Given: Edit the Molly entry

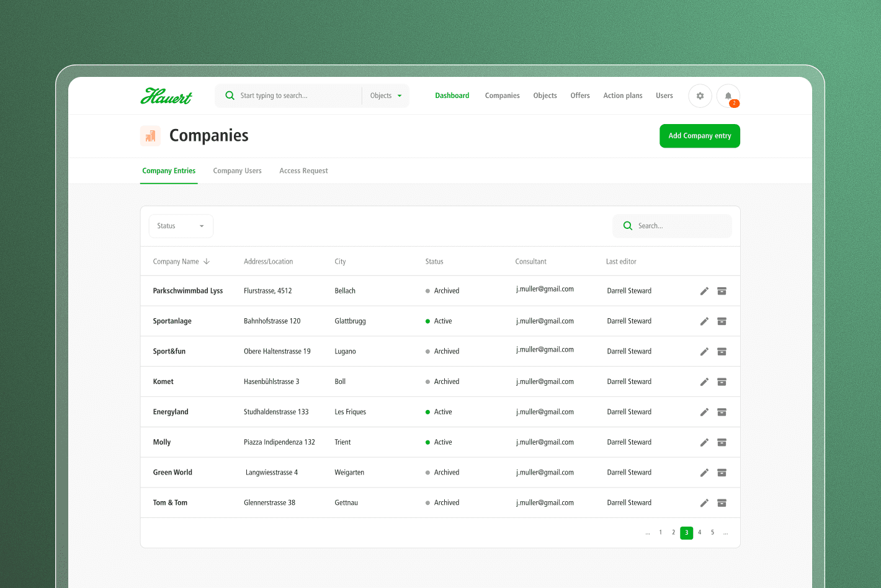Looking at the screenshot, I should [x=704, y=442].
